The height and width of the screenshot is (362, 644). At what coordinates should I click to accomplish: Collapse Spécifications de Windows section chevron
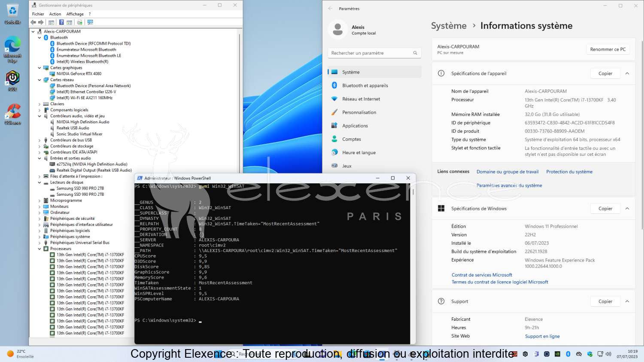pos(627,209)
